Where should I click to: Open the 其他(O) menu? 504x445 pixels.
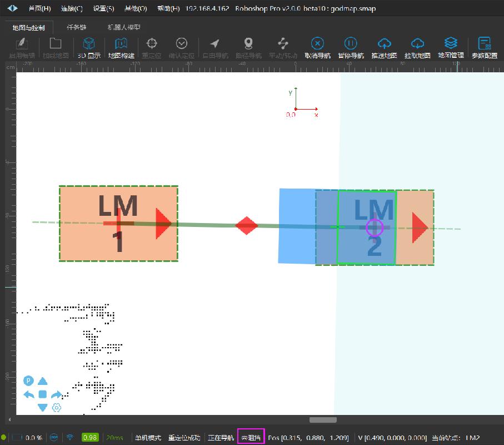point(136,9)
